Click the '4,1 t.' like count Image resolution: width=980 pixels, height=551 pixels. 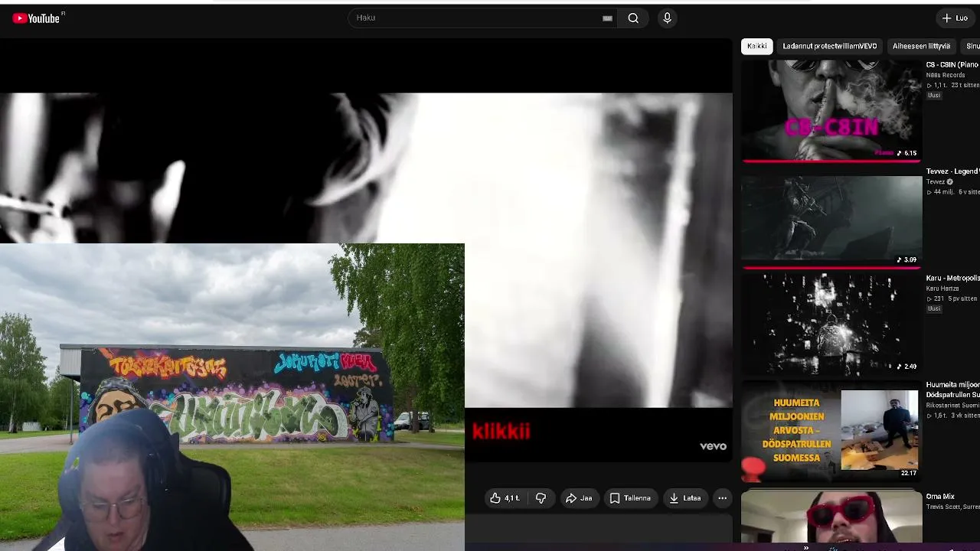click(x=511, y=498)
